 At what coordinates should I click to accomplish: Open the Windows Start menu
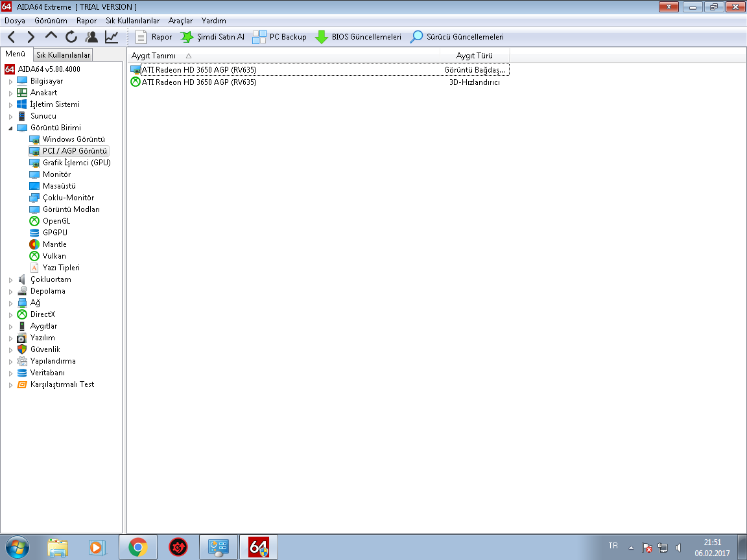pyautogui.click(x=18, y=547)
